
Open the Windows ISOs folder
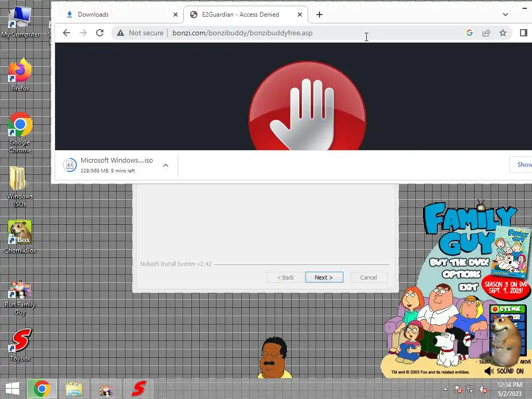click(x=20, y=187)
